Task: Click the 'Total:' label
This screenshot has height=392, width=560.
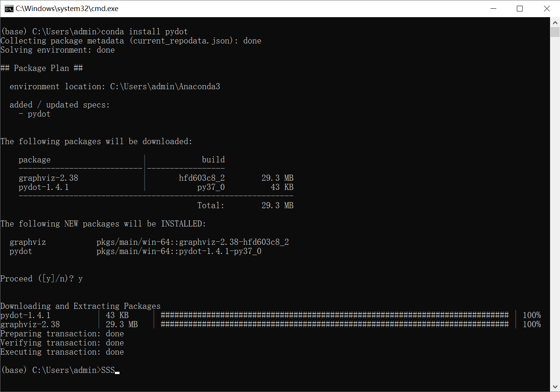Action: (x=211, y=206)
